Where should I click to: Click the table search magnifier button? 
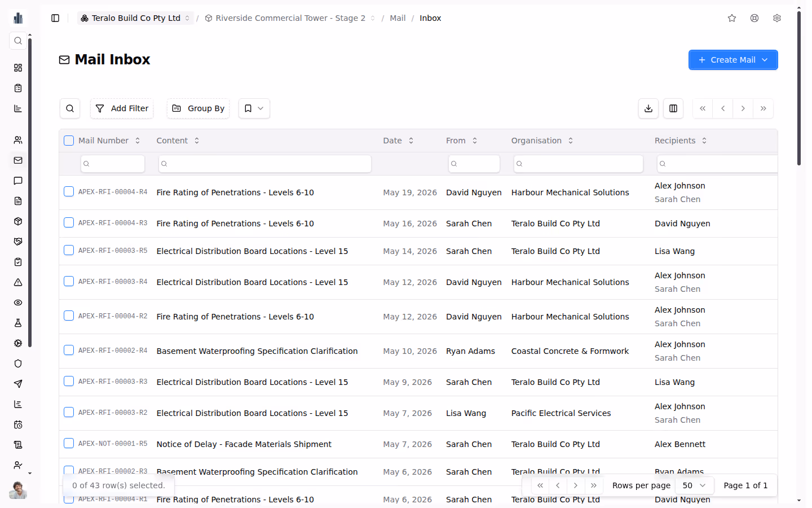[x=70, y=108]
